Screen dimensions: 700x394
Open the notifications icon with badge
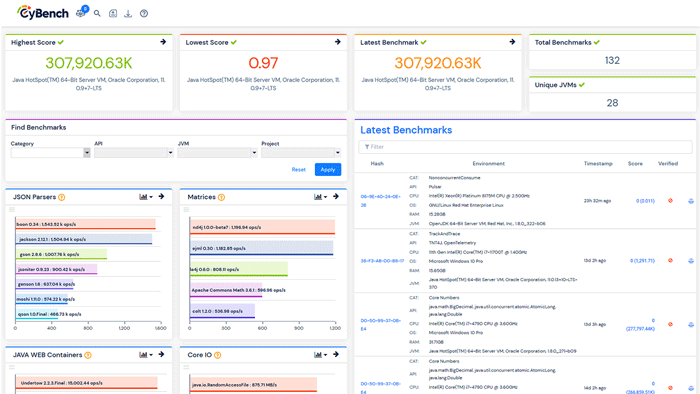[82, 12]
